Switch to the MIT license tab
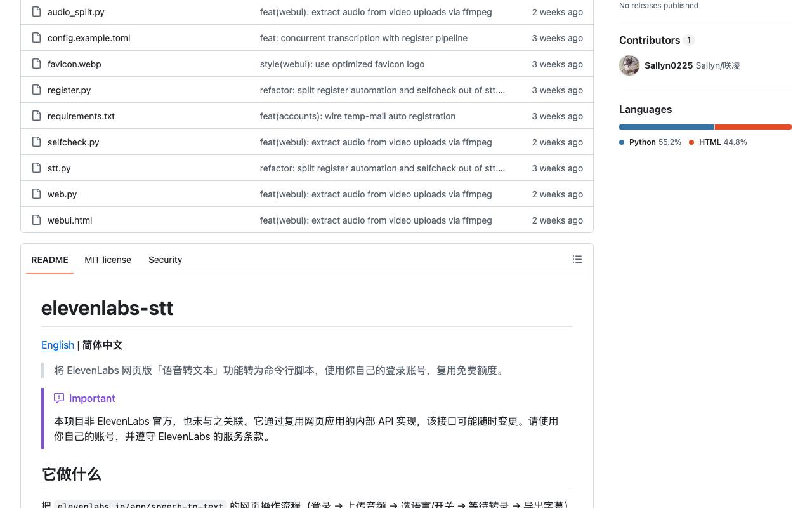812x508 pixels. pyautogui.click(x=108, y=260)
